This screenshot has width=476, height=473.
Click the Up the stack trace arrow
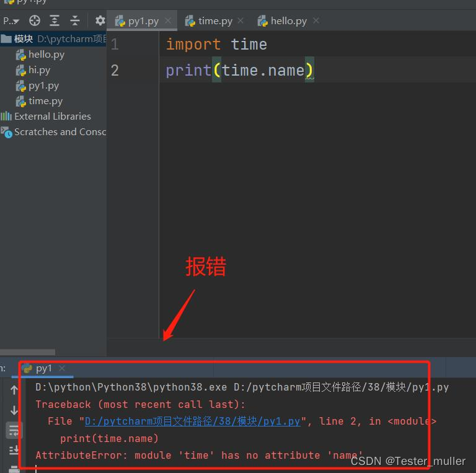pyautogui.click(x=14, y=390)
